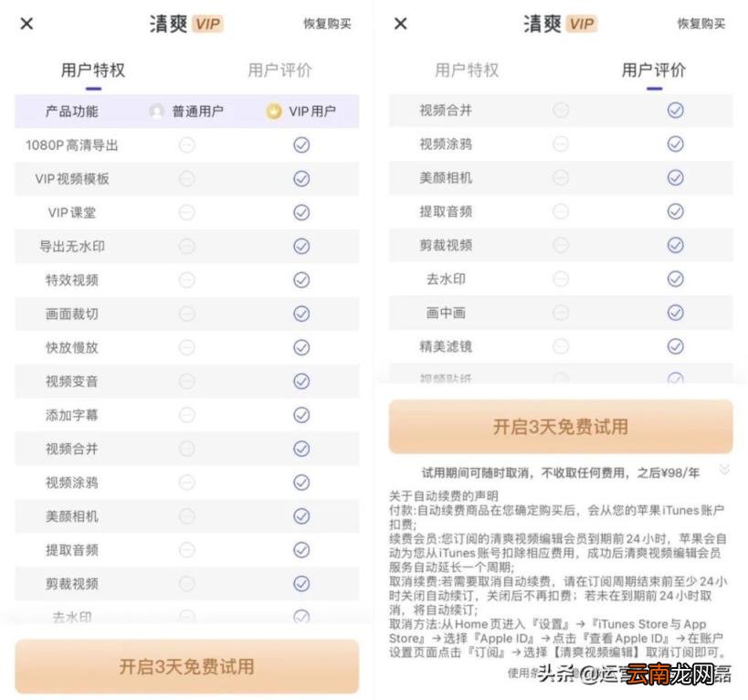This screenshot has height=700, width=748.
Task: Select the 画面裁切 feature label
Action: [71, 314]
